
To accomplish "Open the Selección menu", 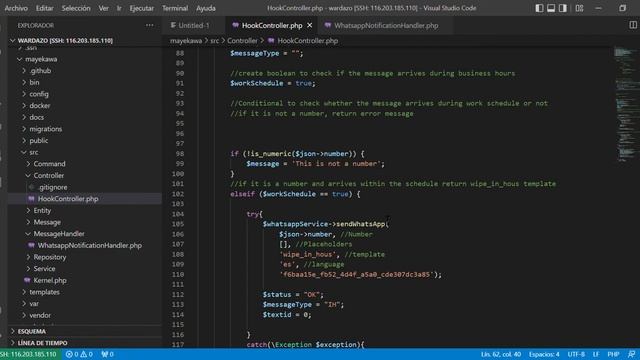I will click(76, 8).
